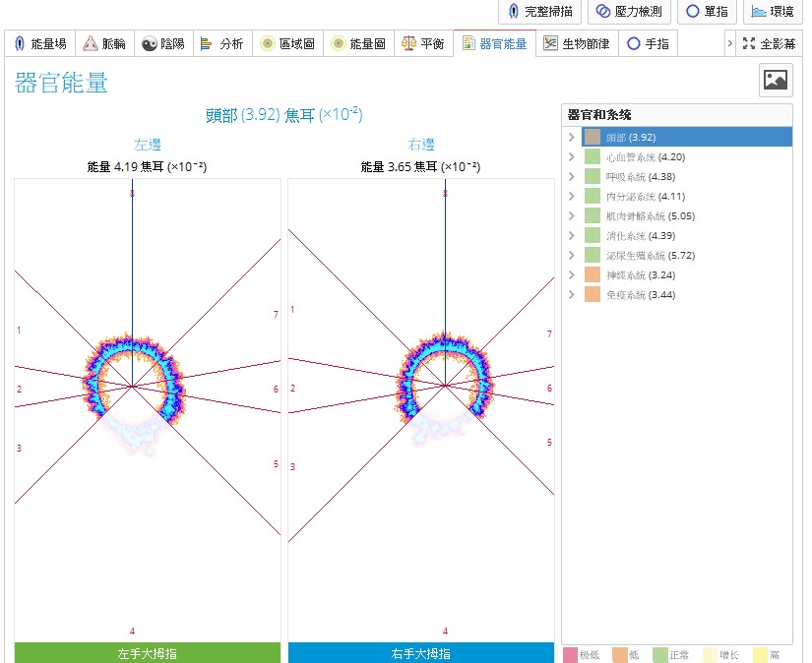This screenshot has width=812, height=663.
Task: Start the 壓力檢測 stress test
Action: pos(628,12)
